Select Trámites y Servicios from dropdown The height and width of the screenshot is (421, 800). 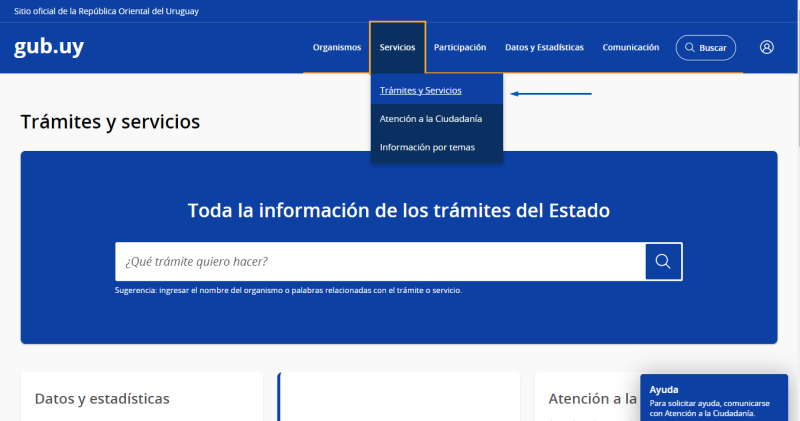(420, 90)
